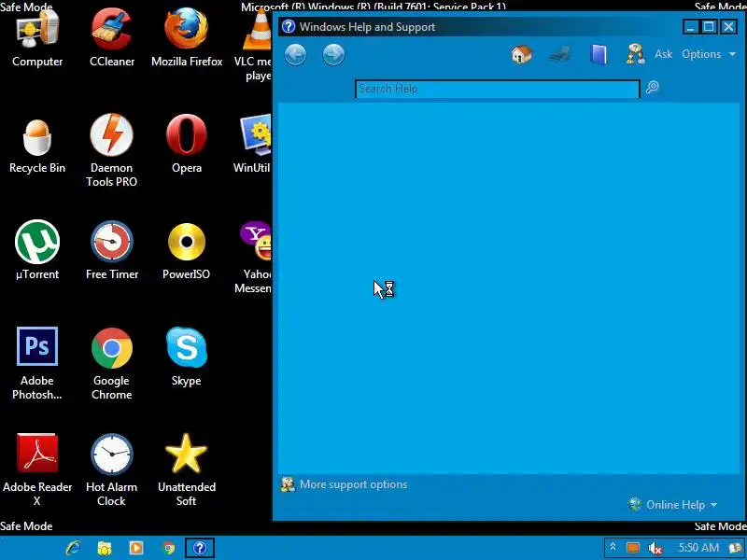Viewport: 747px width, 560px height.
Task: Select the Opera desktop icon
Action: (187, 145)
